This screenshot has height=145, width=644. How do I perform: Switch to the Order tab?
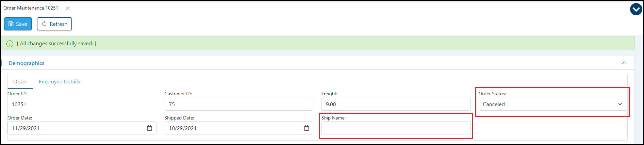tap(20, 82)
